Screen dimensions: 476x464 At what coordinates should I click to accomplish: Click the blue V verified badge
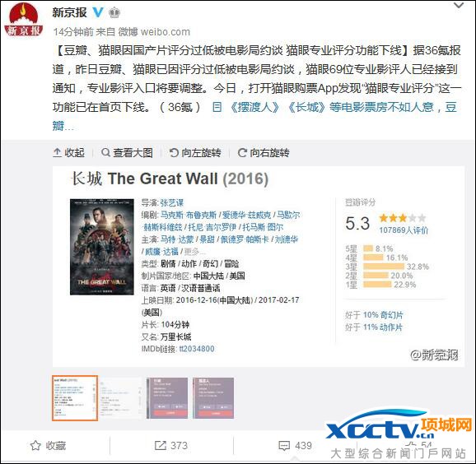(x=98, y=12)
